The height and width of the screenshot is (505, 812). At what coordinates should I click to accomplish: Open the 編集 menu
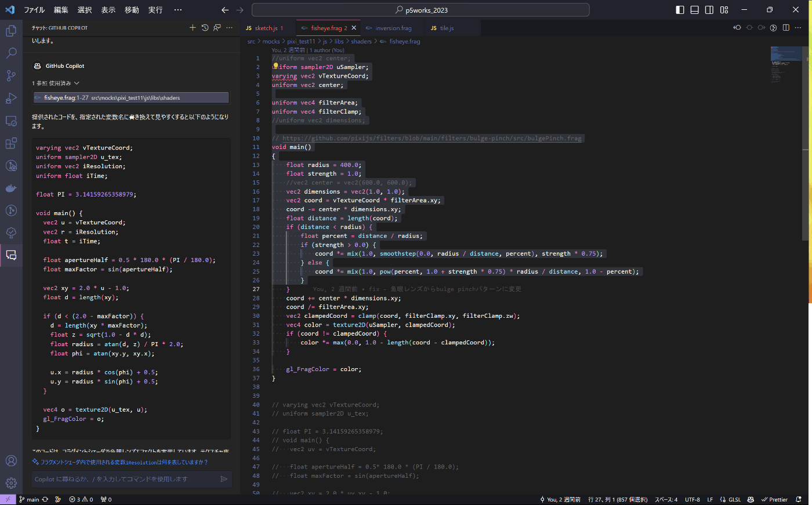coord(61,10)
